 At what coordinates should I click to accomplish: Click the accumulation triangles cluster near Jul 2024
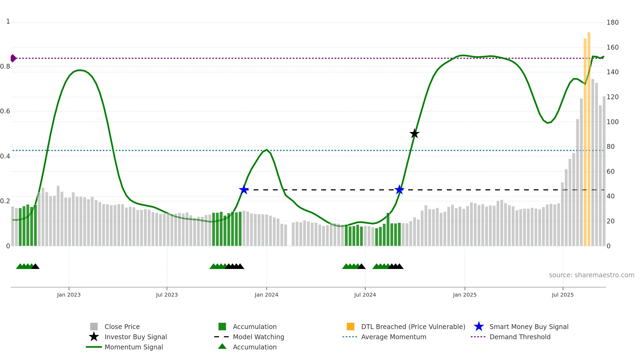[x=354, y=266]
